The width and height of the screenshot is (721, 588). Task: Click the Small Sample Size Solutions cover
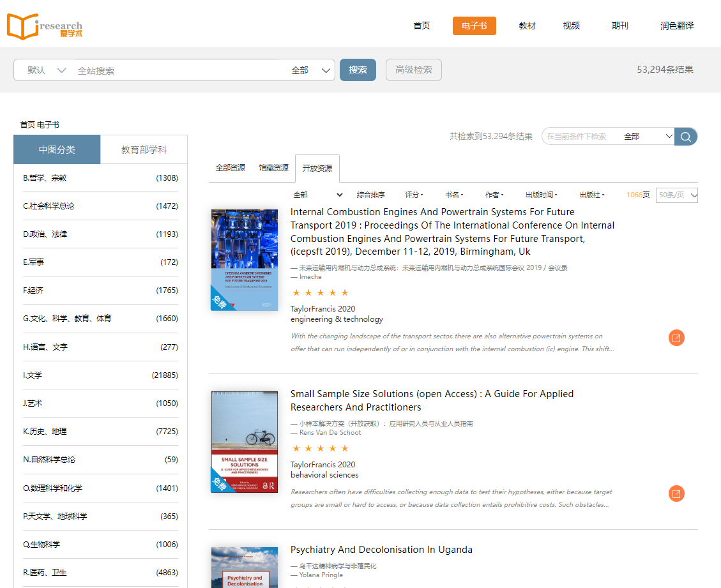point(245,442)
